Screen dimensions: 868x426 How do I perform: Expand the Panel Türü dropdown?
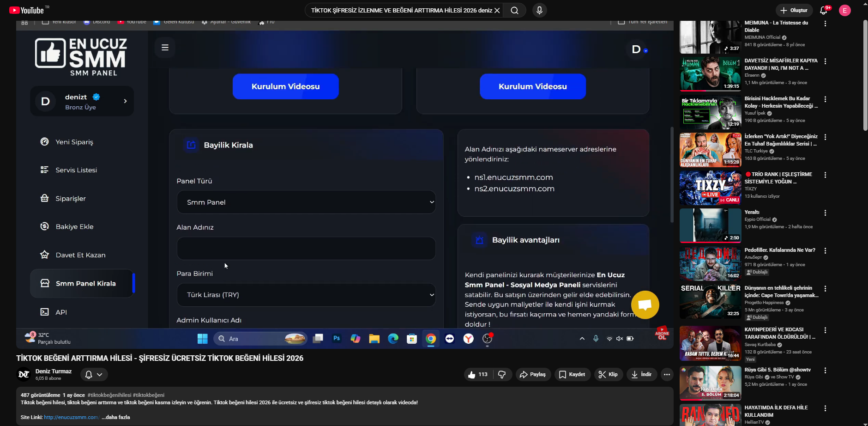[x=306, y=202]
